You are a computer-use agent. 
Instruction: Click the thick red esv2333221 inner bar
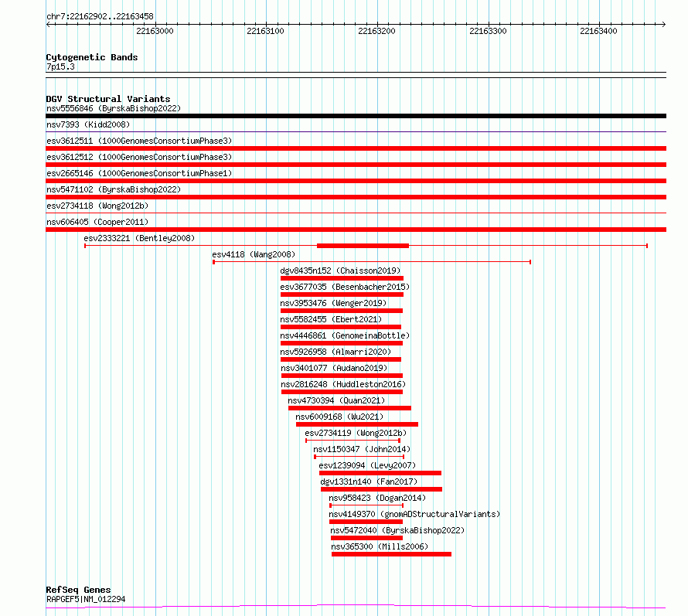(363, 246)
